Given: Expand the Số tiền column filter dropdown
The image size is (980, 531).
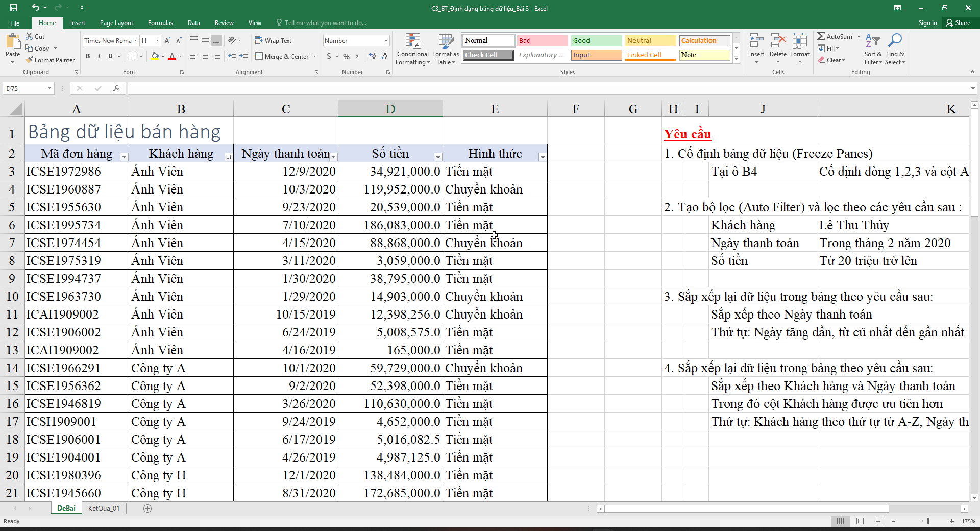Looking at the screenshot, I should [x=437, y=157].
